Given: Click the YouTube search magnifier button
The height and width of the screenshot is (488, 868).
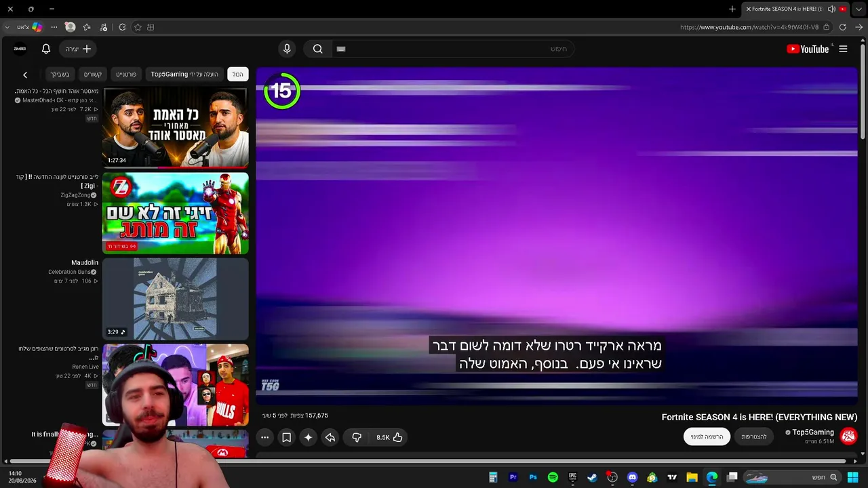Looking at the screenshot, I should pos(317,49).
